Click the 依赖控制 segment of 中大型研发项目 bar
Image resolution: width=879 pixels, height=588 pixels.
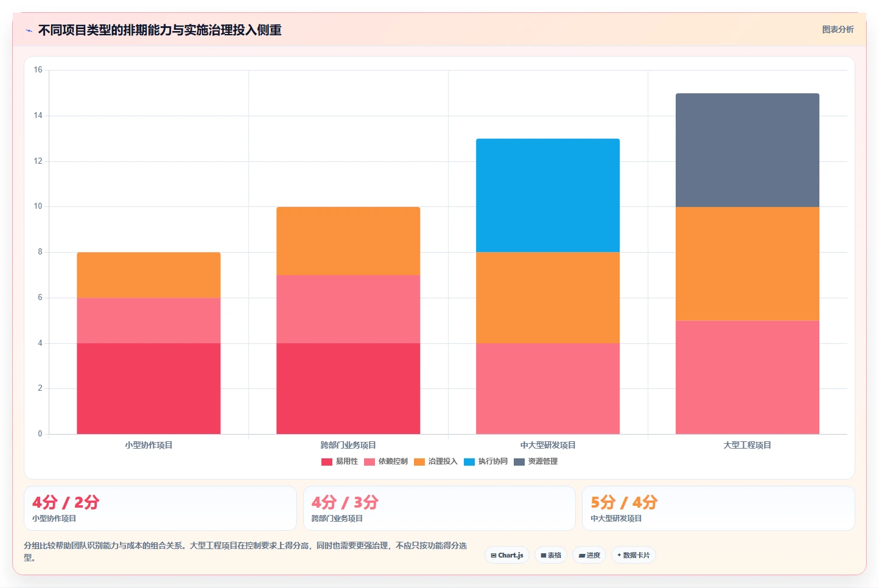click(x=548, y=388)
